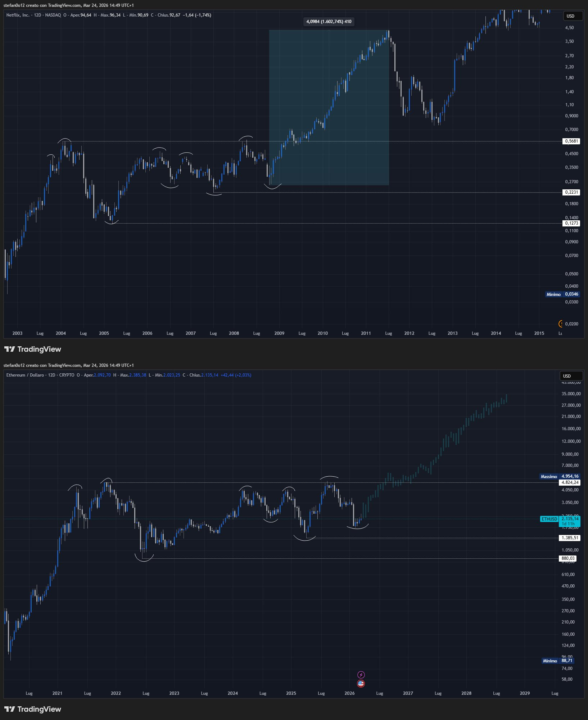588x720 pixels.
Task: Select the 1.385,51 horizontal line price label
Action: point(570,538)
